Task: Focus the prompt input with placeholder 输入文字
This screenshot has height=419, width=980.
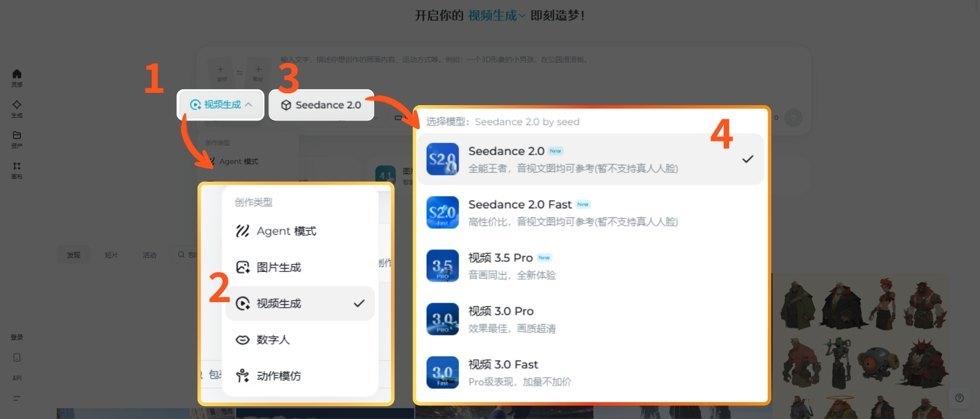Action: [434, 60]
